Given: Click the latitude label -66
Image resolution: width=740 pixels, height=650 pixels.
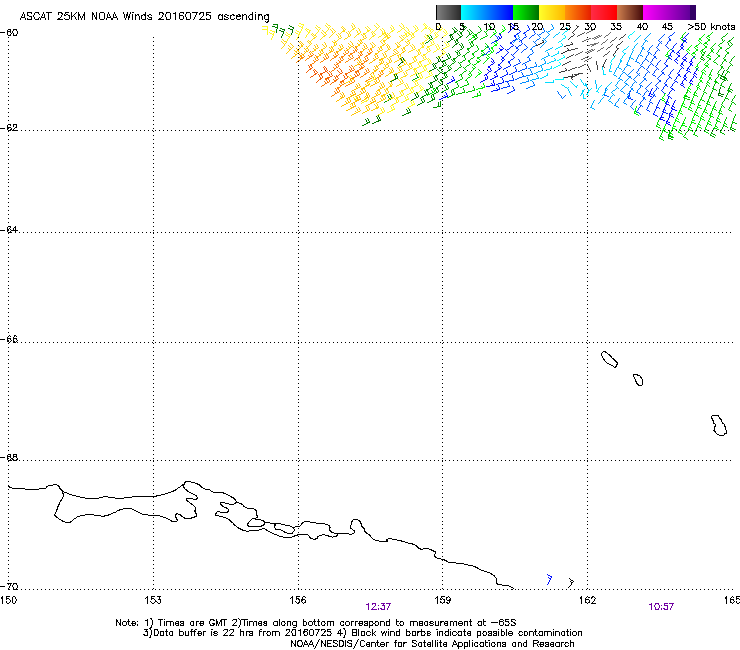Looking at the screenshot, I should (9, 340).
